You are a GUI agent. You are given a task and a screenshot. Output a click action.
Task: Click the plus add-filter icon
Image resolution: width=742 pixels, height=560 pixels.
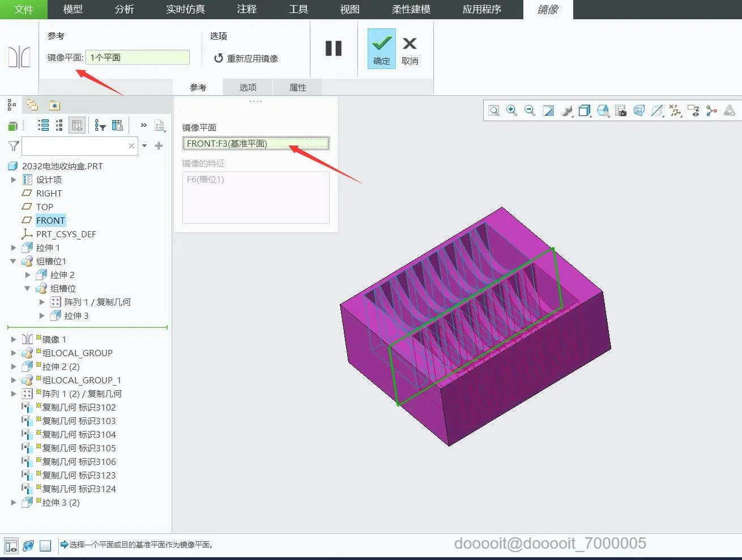159,146
